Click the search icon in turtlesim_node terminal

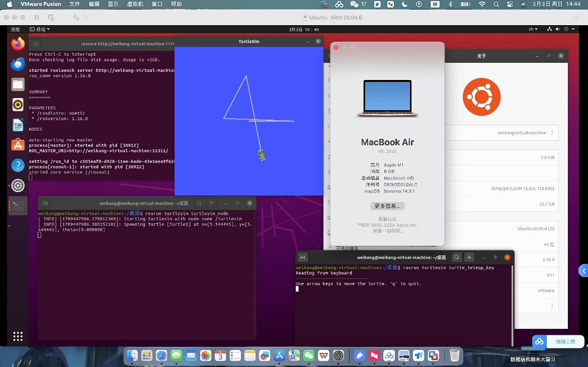(199, 203)
